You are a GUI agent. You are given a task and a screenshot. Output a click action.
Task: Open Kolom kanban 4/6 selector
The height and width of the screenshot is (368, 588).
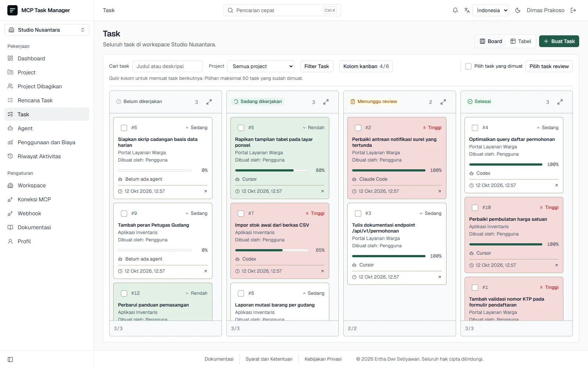(366, 66)
